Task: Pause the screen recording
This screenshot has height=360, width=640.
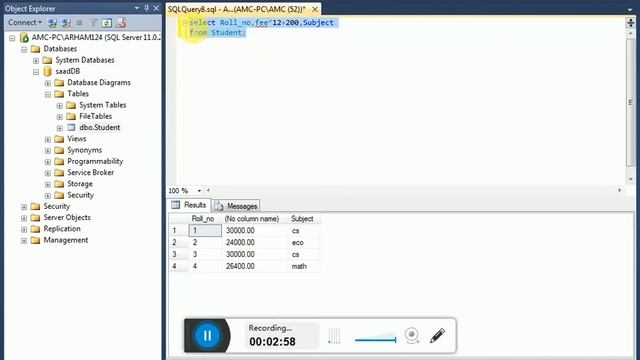Action: pos(207,336)
